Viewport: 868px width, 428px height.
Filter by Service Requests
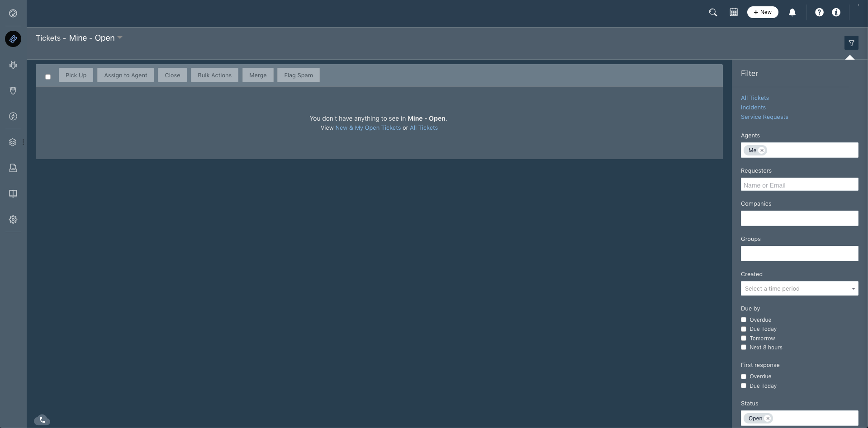(x=764, y=117)
